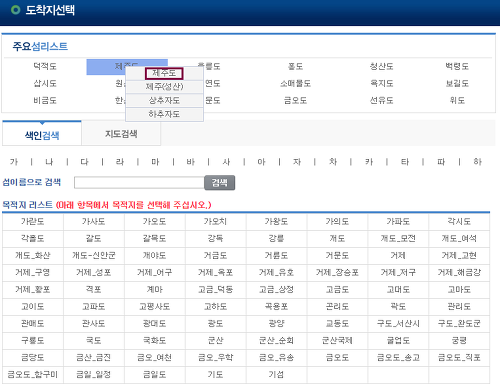Choose destination 거금도
Viewport: 500px width, 384px height.
pyautogui.click(x=216, y=256)
